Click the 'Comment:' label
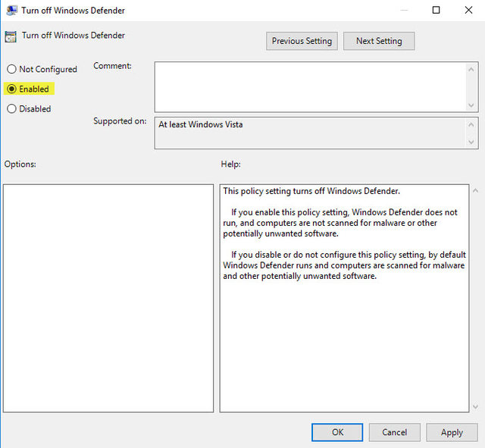 (112, 66)
